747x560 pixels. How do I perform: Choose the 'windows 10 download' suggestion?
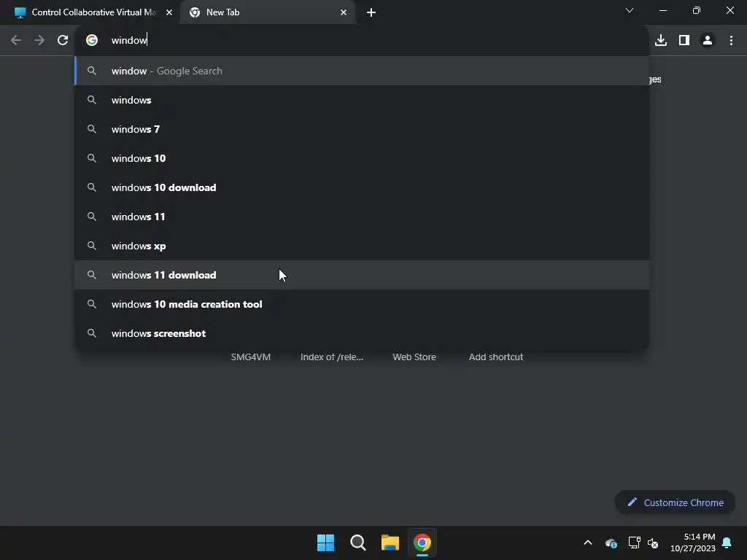[x=362, y=187]
